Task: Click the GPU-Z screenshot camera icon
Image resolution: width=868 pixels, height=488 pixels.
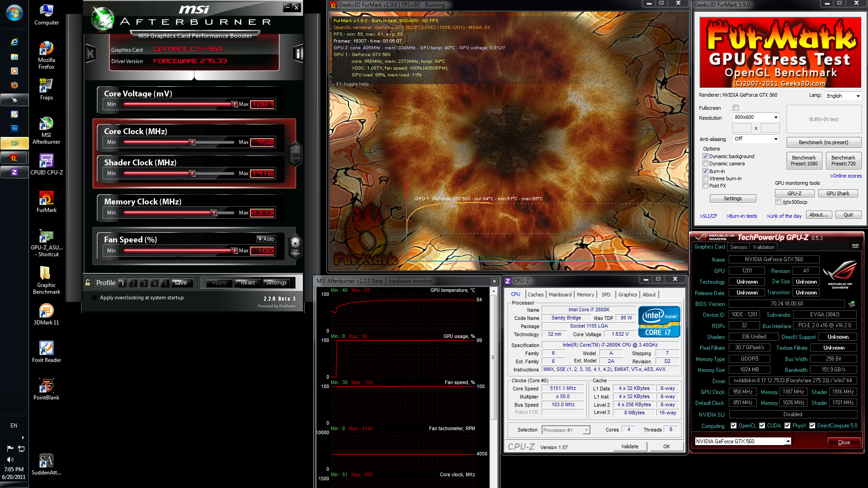Action: (x=855, y=246)
